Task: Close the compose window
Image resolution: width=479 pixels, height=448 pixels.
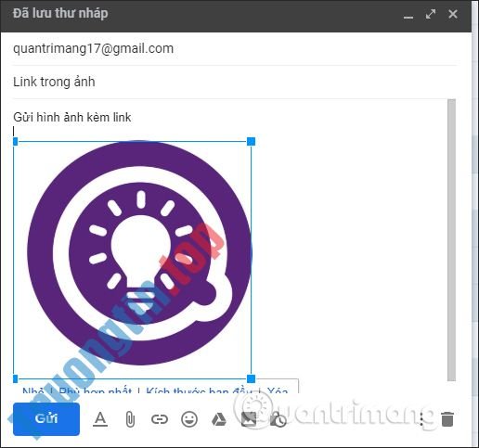Action: tap(453, 14)
